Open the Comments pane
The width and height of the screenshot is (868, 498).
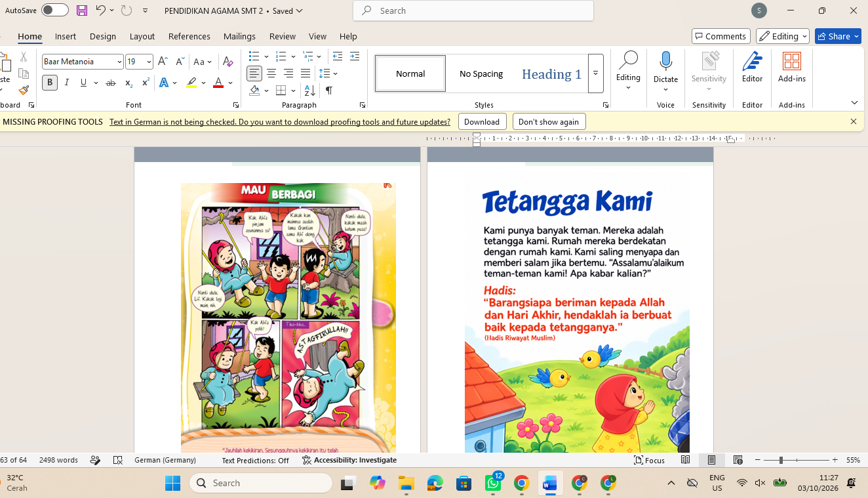click(x=720, y=36)
